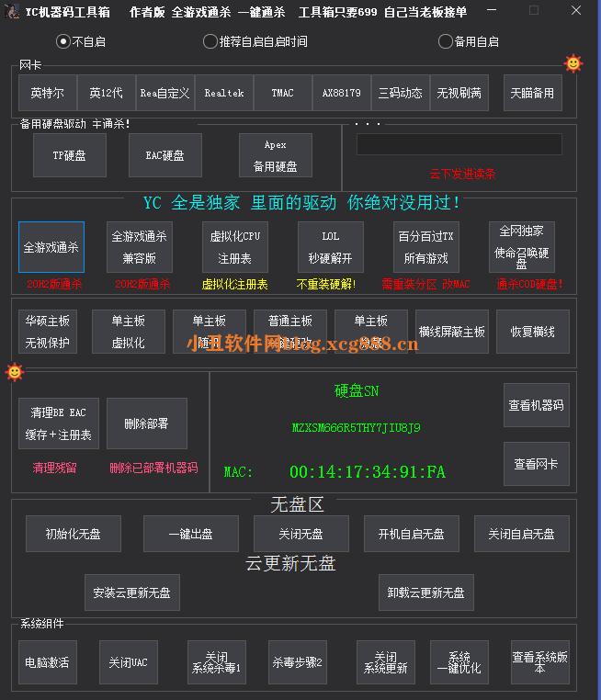Click the 关闭系统更新 button
The image size is (601, 700).
coord(386,662)
